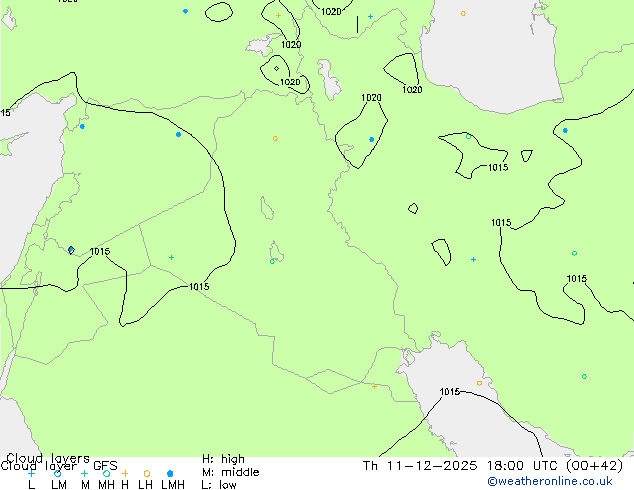This screenshot has height=490, width=634.
Task: Click the green plus marker on the map
Action: point(171,258)
